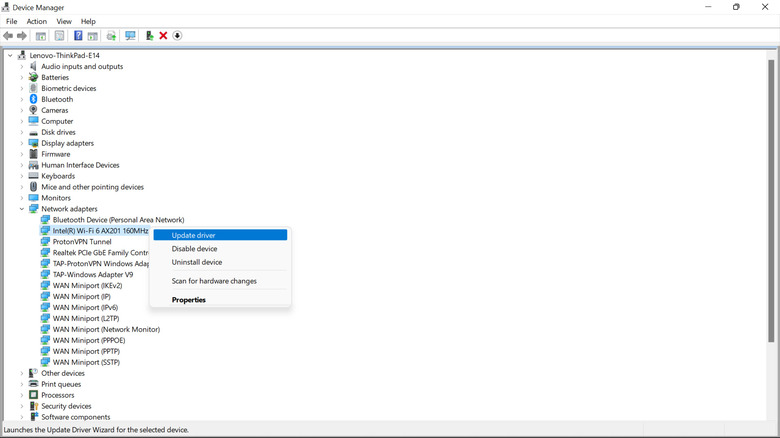Select Disable device in context menu

point(194,249)
